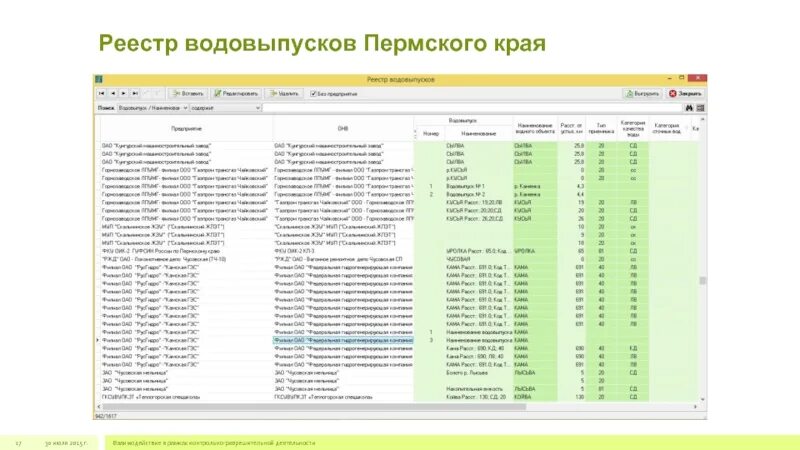Click the 'ОНВ' column header
Image resolution: width=800 pixels, height=450 pixels.
coord(343,129)
